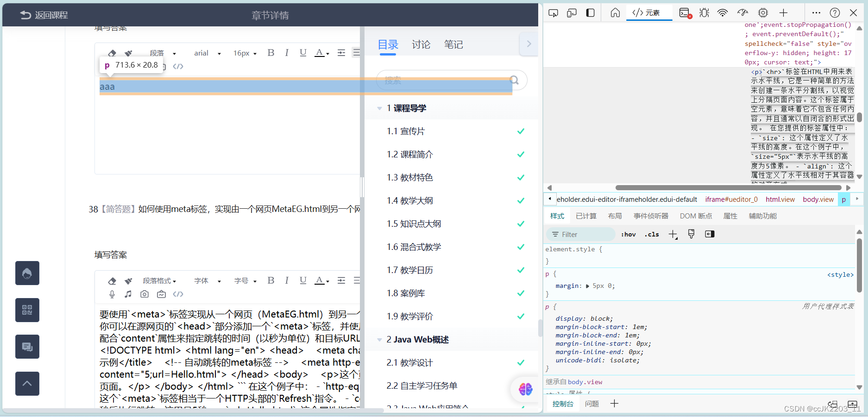This screenshot has width=868, height=417.
Task: Open the 段落 paragraph dropdown in upper editor
Action: 163,53
